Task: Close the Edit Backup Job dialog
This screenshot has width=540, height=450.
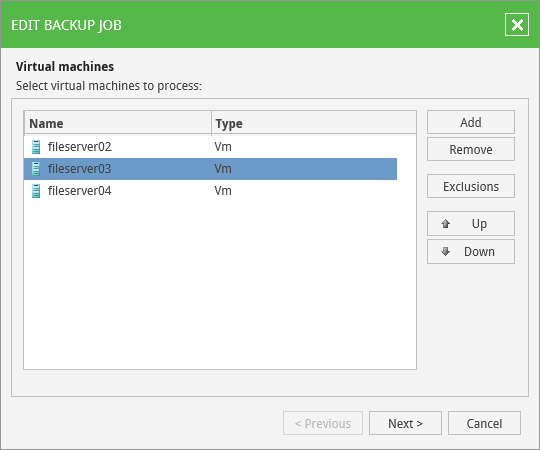Action: point(517,25)
